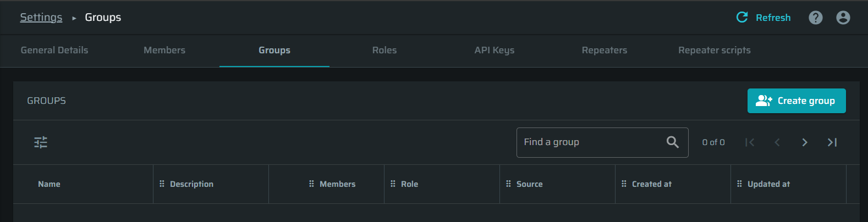Switch to the Members tab
The height and width of the screenshot is (222, 868).
(x=164, y=50)
